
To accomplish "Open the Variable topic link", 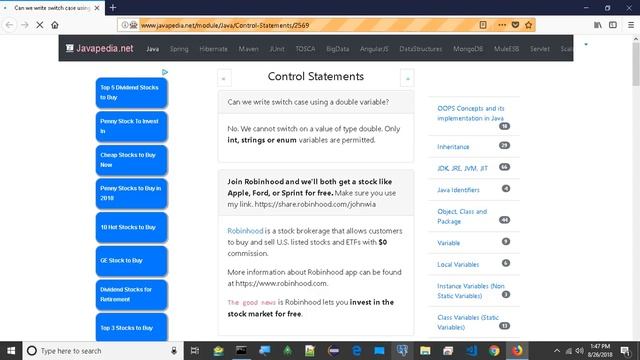I will [448, 243].
